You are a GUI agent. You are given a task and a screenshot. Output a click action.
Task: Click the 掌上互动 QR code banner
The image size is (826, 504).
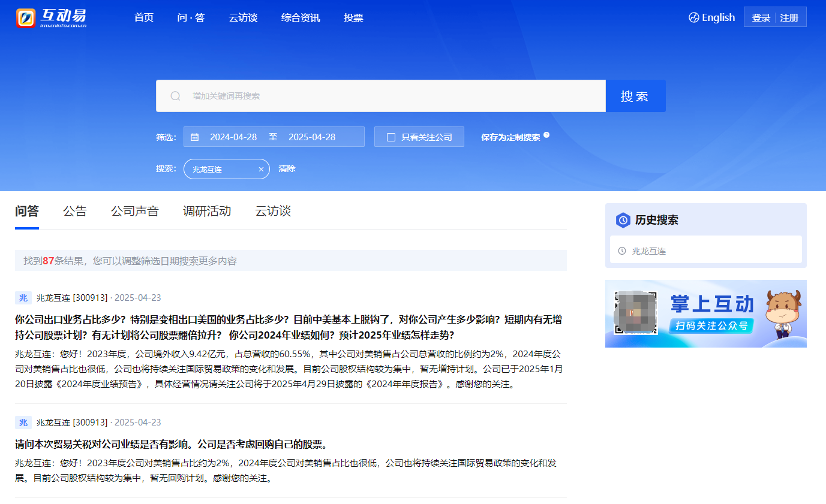705,313
